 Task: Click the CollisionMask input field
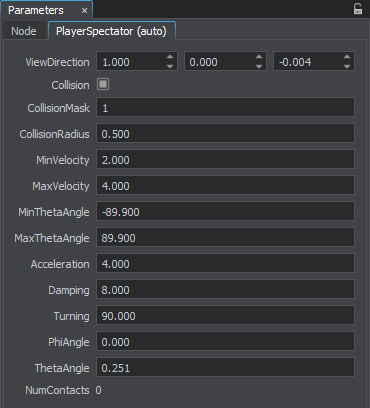click(225, 107)
